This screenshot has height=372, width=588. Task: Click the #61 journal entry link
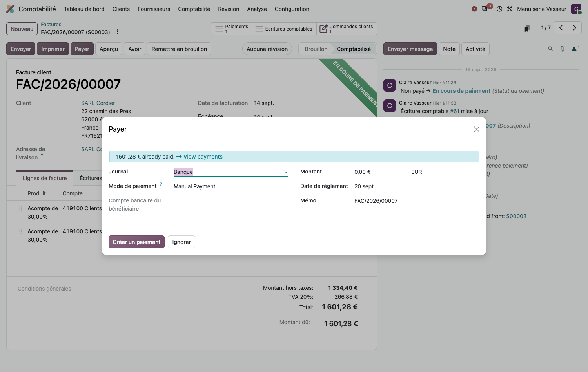455,111
